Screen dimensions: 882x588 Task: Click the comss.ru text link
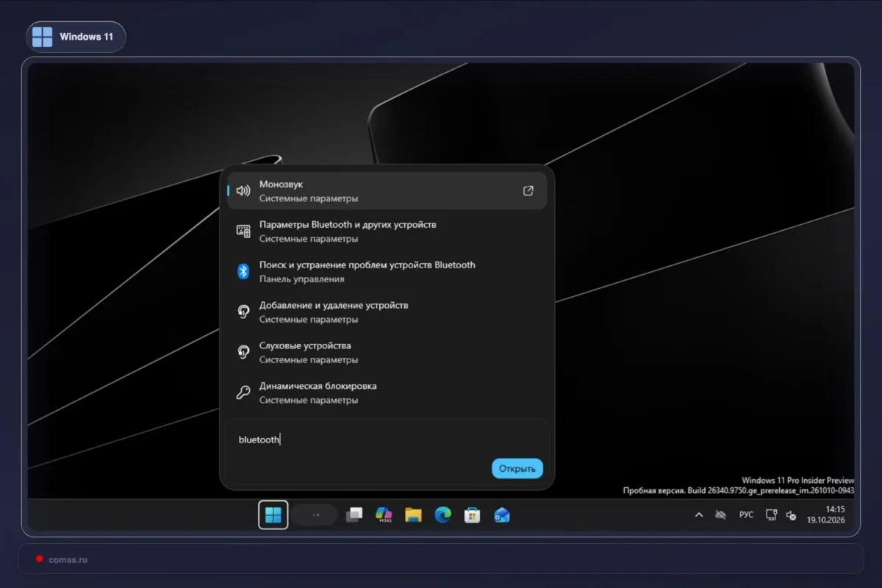point(68,559)
